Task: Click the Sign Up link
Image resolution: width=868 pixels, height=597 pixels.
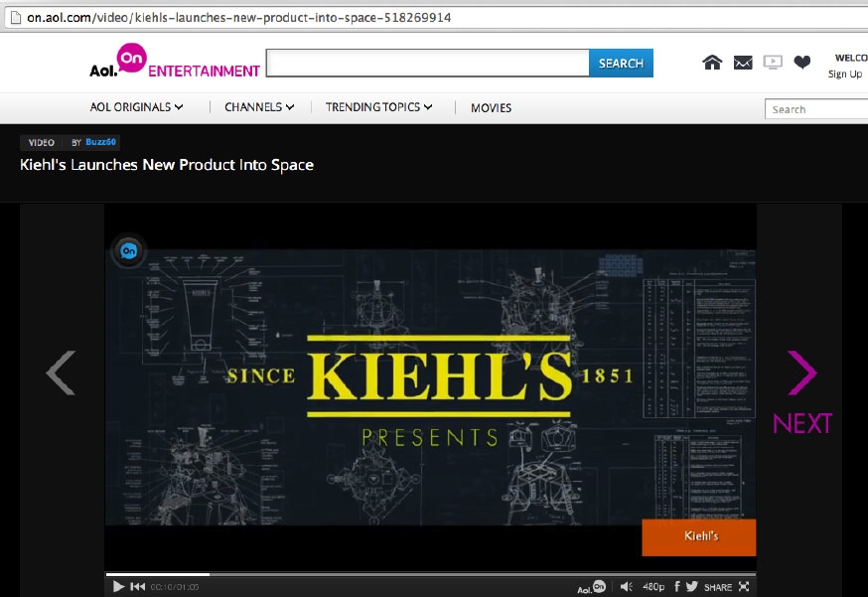Action: [845, 75]
